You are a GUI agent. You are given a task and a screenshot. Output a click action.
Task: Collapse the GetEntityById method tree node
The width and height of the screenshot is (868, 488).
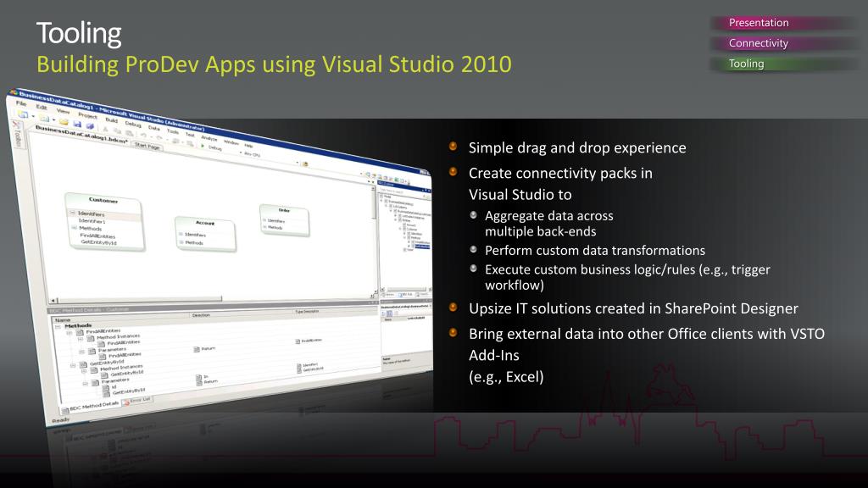click(x=73, y=365)
